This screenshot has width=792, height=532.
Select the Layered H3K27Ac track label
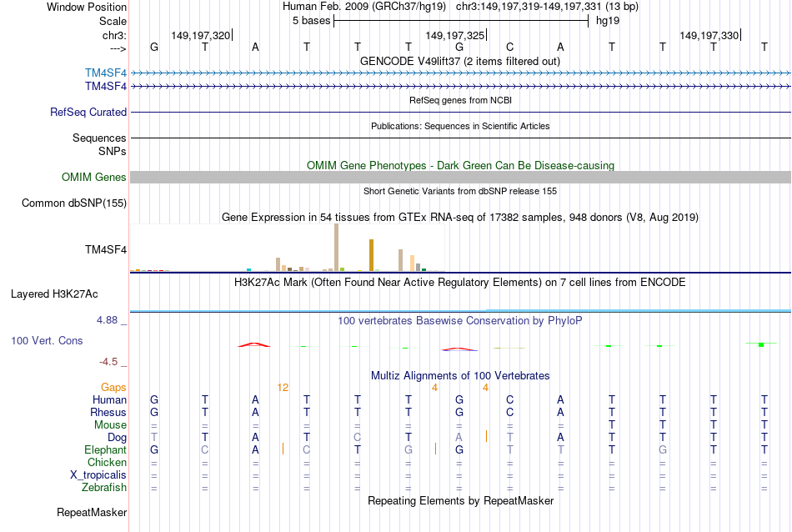[54, 294]
